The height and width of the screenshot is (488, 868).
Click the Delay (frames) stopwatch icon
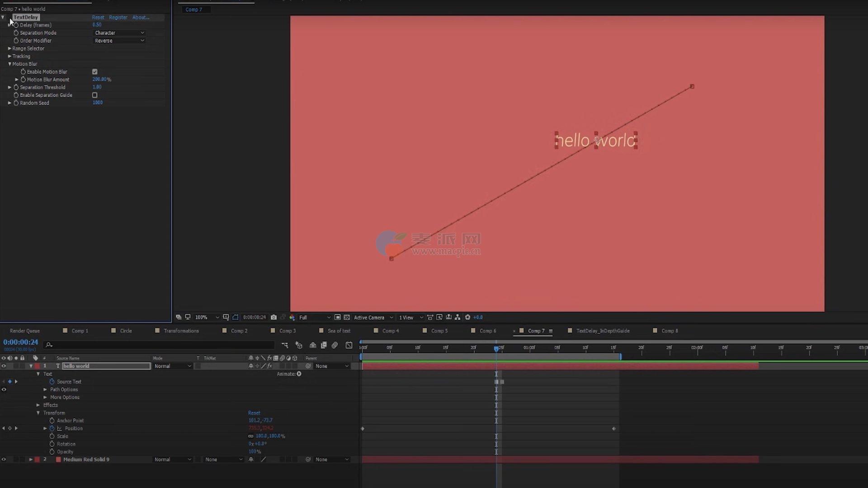(x=16, y=25)
